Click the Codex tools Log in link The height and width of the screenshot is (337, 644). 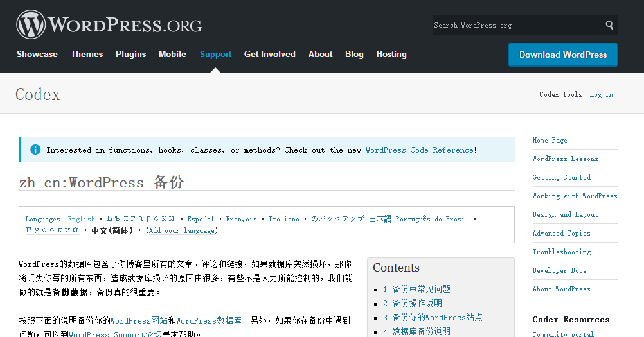601,94
